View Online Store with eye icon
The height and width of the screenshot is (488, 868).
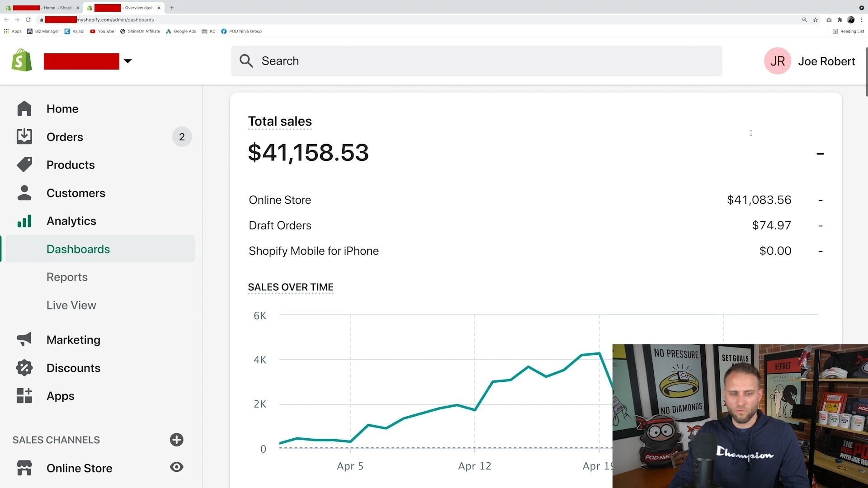tap(176, 467)
